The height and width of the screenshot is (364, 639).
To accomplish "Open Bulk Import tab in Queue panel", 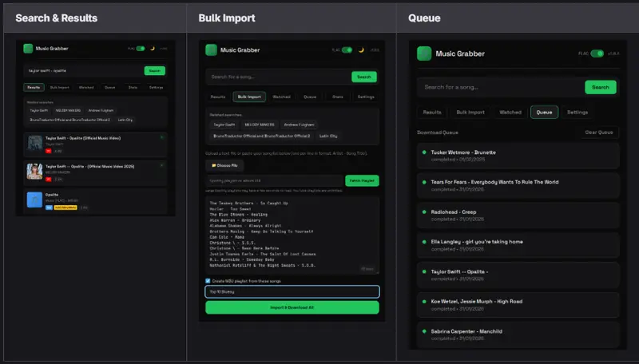I will [x=470, y=113].
